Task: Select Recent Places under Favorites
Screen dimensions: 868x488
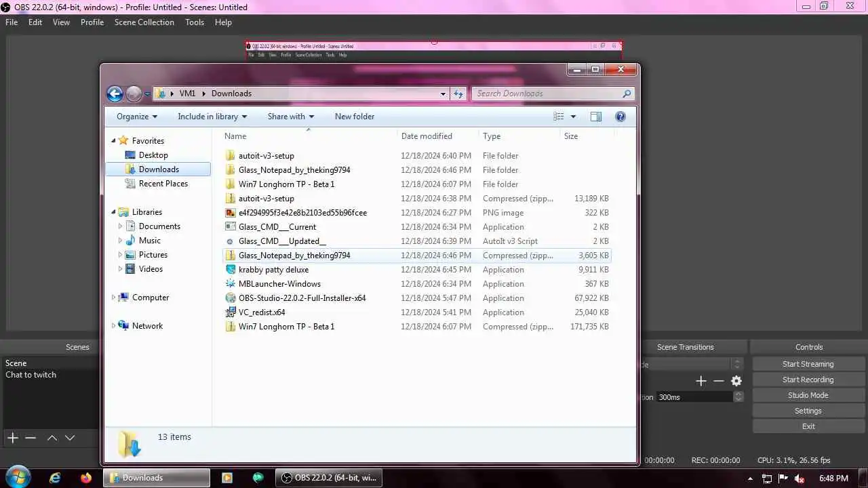Action: [163, 184]
